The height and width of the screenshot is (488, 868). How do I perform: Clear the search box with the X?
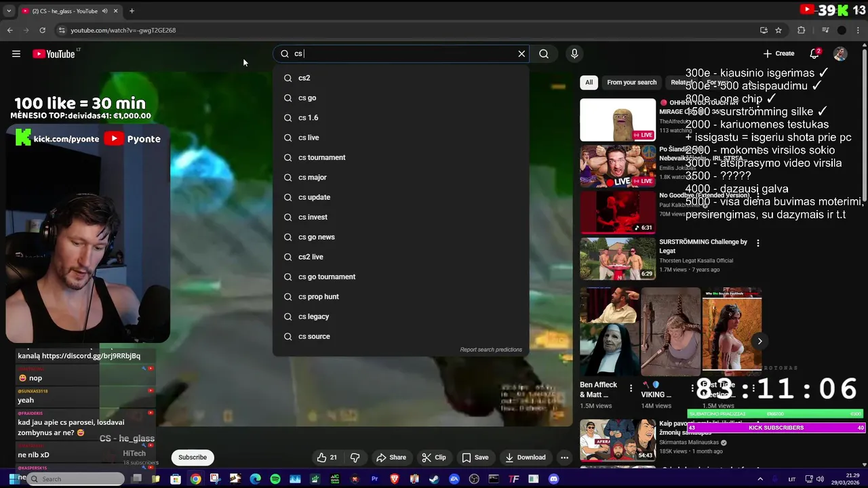(x=521, y=54)
